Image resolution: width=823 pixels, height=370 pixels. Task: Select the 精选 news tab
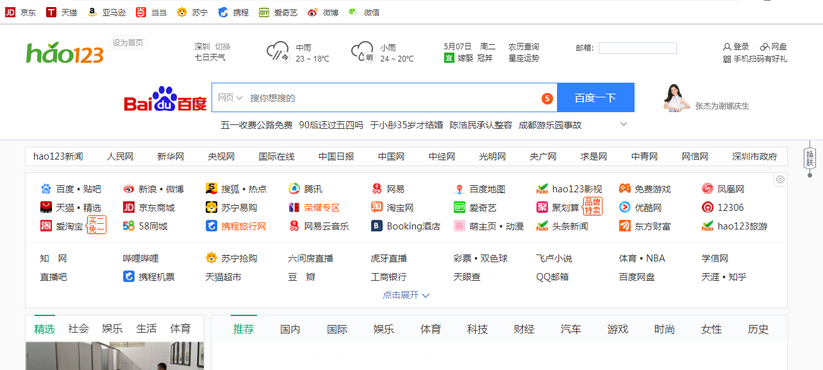[x=45, y=329]
